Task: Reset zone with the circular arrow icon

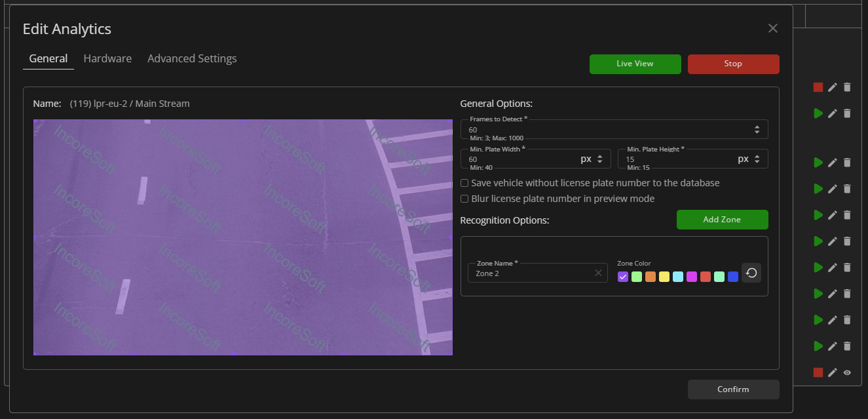Action: (x=751, y=273)
